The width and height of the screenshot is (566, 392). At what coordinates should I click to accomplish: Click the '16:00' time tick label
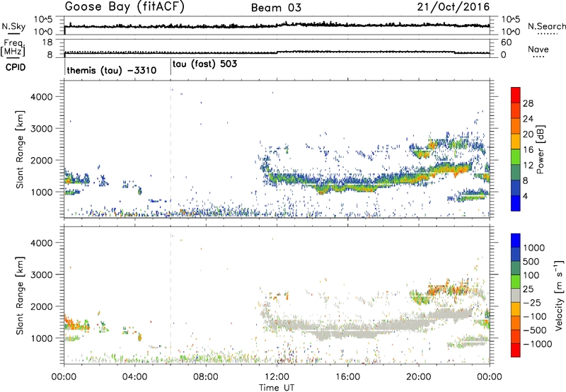point(347,377)
